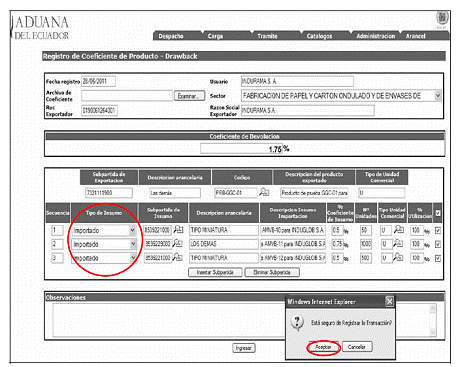460x367 pixels.
Task: Focus the 'LOS DEMAS' description field
Action: pos(224,244)
